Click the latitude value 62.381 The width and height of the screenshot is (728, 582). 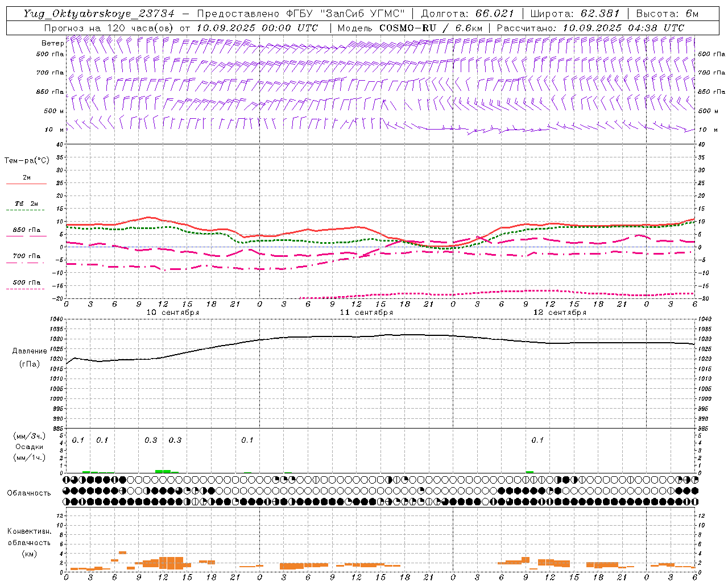click(600, 14)
